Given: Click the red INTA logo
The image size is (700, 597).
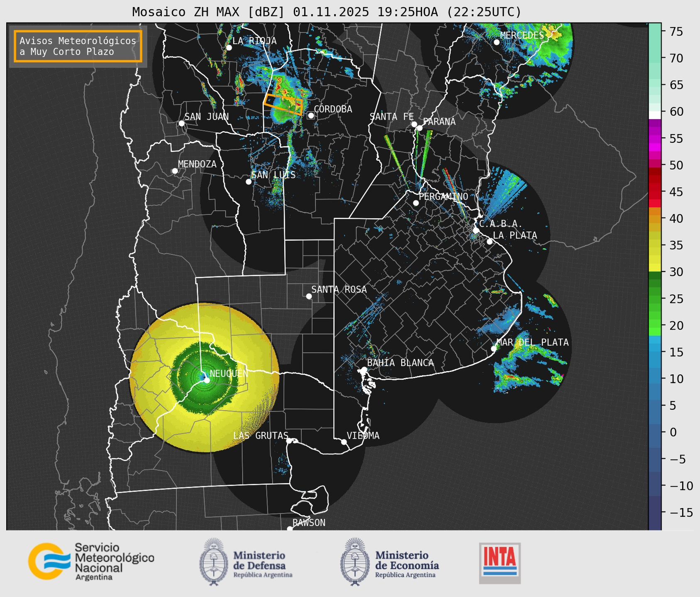Looking at the screenshot, I should click(x=500, y=563).
